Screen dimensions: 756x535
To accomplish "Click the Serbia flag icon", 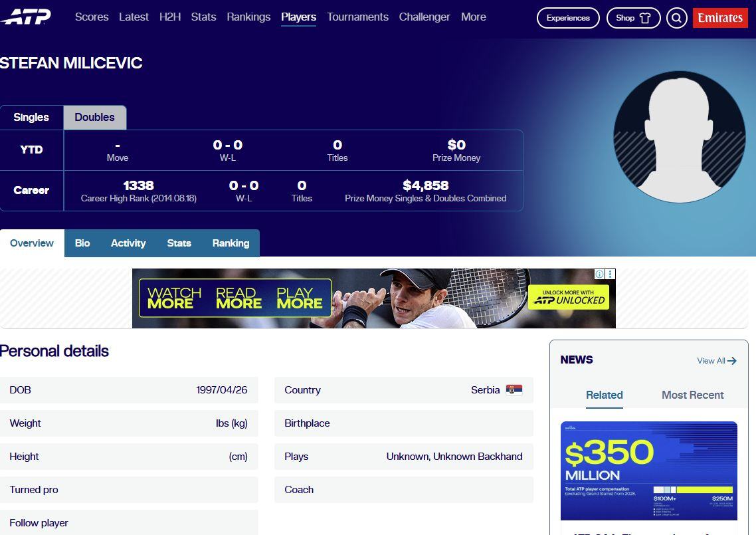I will (x=514, y=390).
